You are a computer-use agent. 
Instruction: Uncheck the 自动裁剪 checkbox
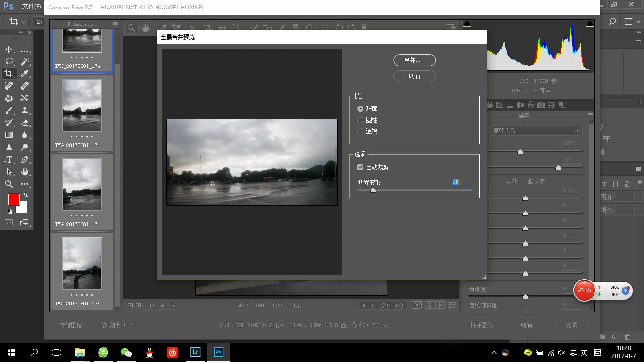pos(361,167)
